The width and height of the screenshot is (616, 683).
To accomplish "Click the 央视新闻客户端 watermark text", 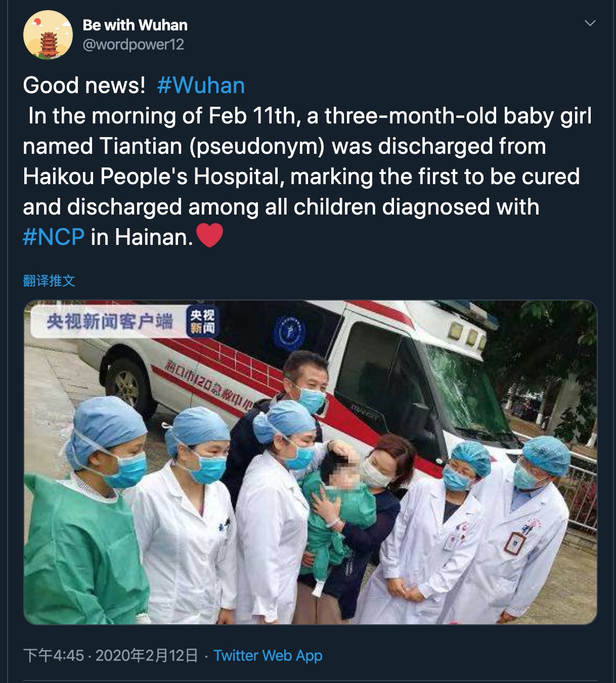I will coord(110,321).
